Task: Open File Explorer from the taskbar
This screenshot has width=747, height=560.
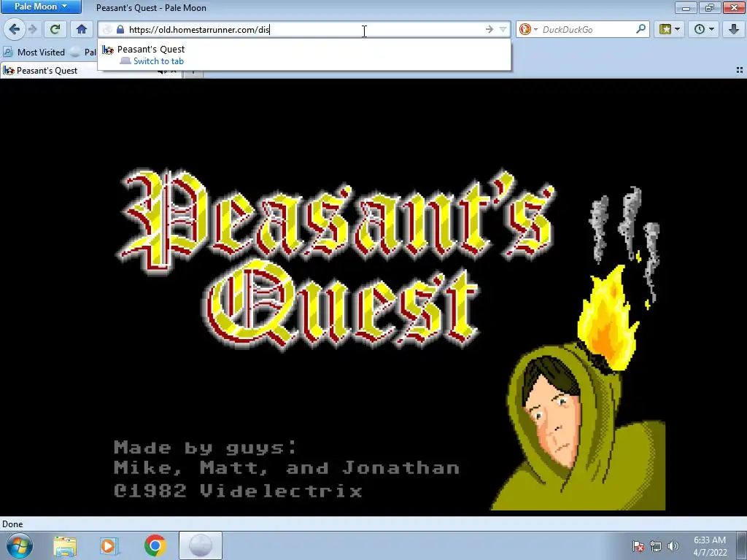Action: [x=65, y=545]
